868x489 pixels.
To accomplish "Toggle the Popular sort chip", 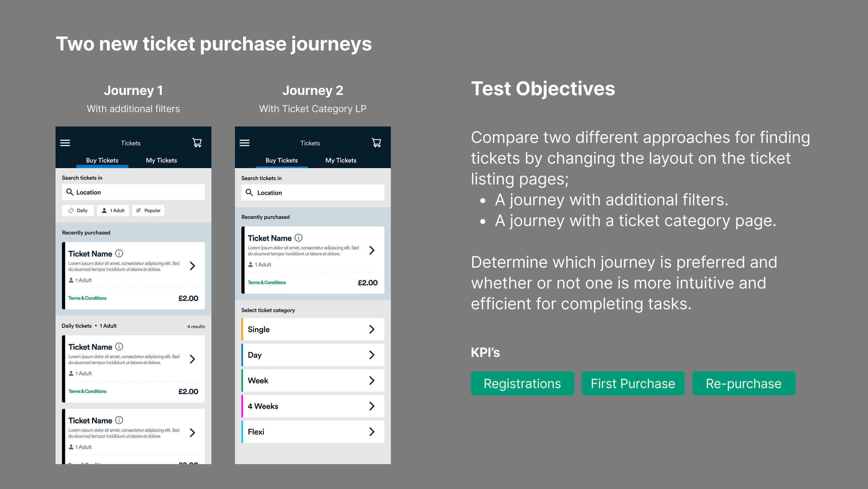I will (148, 210).
